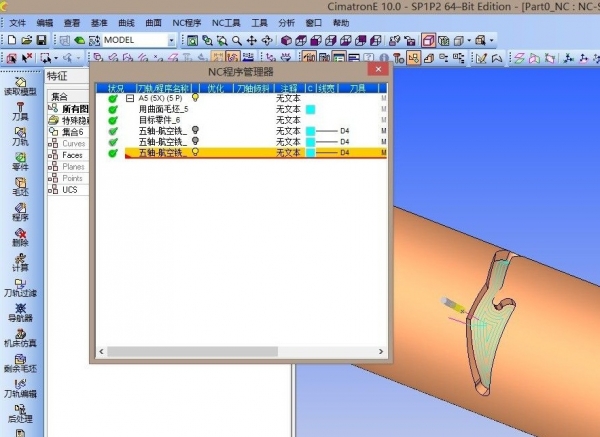Click the green status check on the A5 (5X) row
This screenshot has width=600, height=437.
[x=113, y=98]
